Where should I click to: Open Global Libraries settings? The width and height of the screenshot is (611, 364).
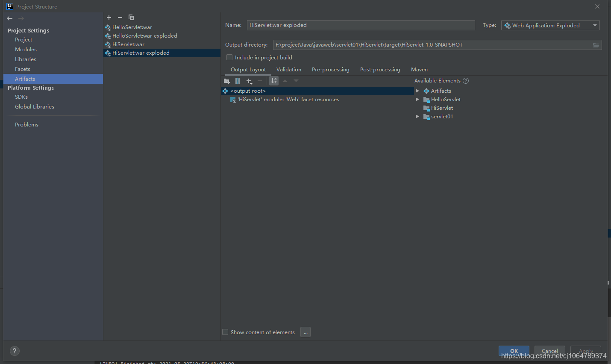(35, 107)
